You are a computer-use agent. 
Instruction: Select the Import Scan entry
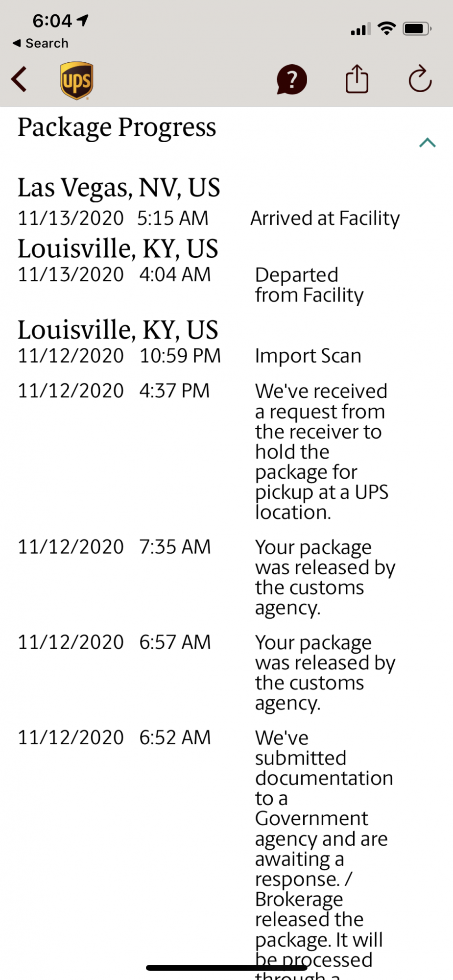click(308, 356)
